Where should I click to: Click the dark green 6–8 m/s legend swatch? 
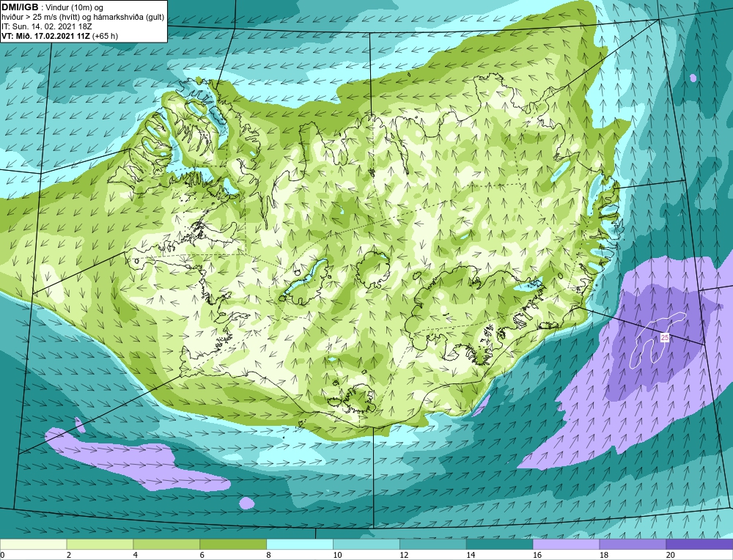click(x=233, y=544)
